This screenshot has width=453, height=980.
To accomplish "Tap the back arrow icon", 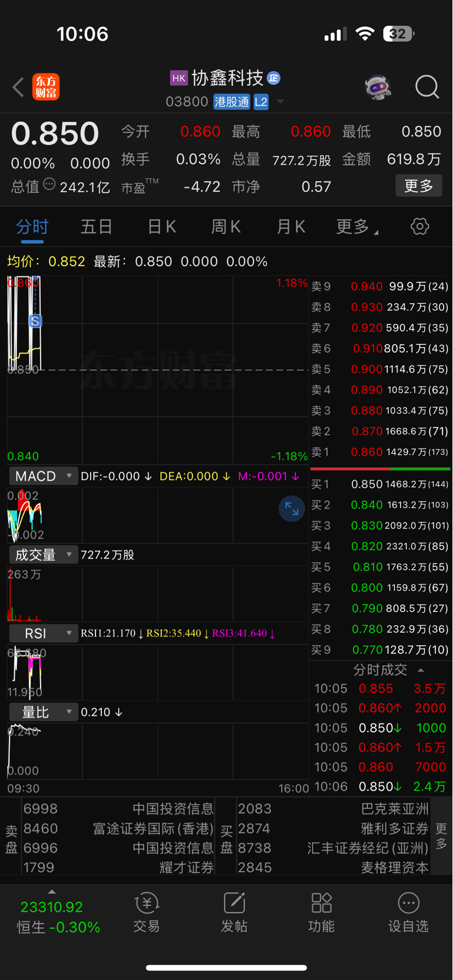I will click(18, 87).
